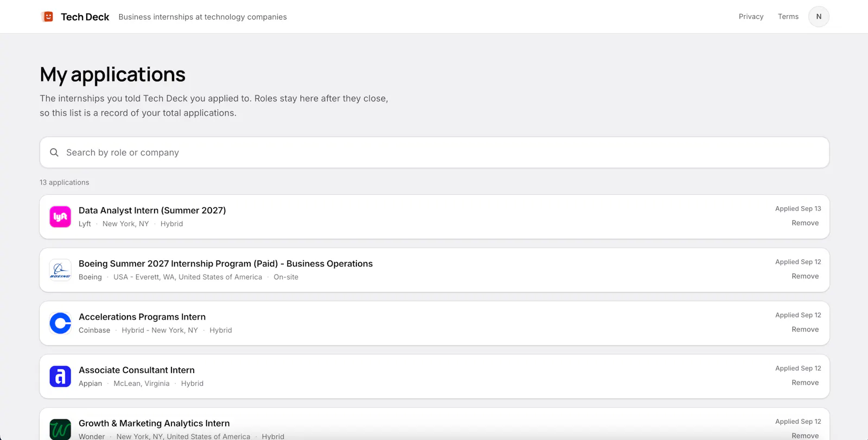868x440 pixels.
Task: Click the 'On-site' work mode text
Action: tap(286, 277)
